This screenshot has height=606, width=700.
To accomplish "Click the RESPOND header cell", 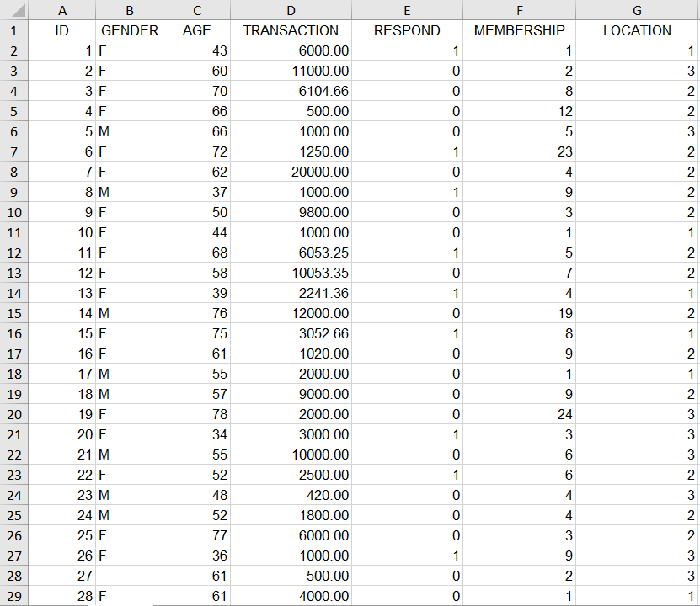I will click(x=407, y=30).
